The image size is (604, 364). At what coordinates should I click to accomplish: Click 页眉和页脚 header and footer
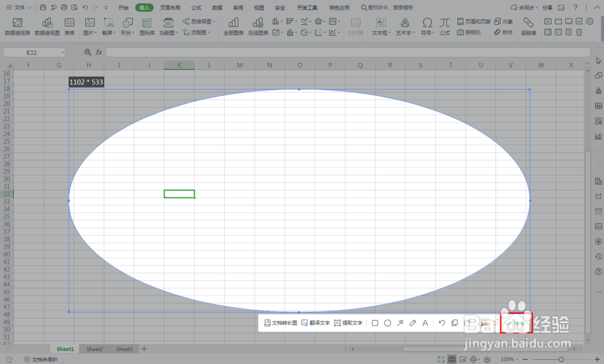474,22
